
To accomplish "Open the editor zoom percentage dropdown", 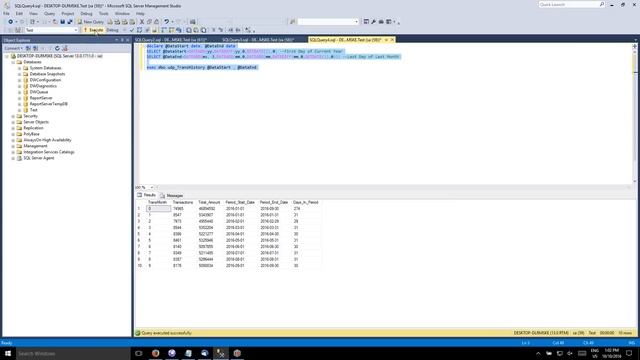I will [x=152, y=187].
